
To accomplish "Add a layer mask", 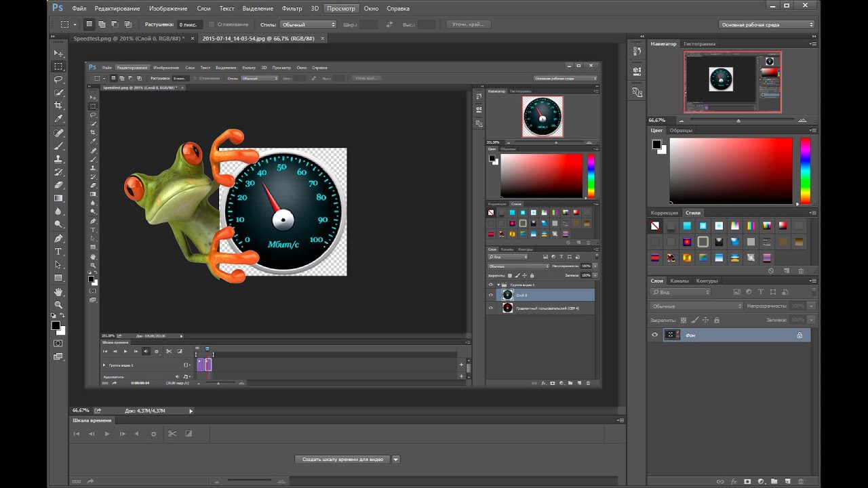I will (747, 481).
